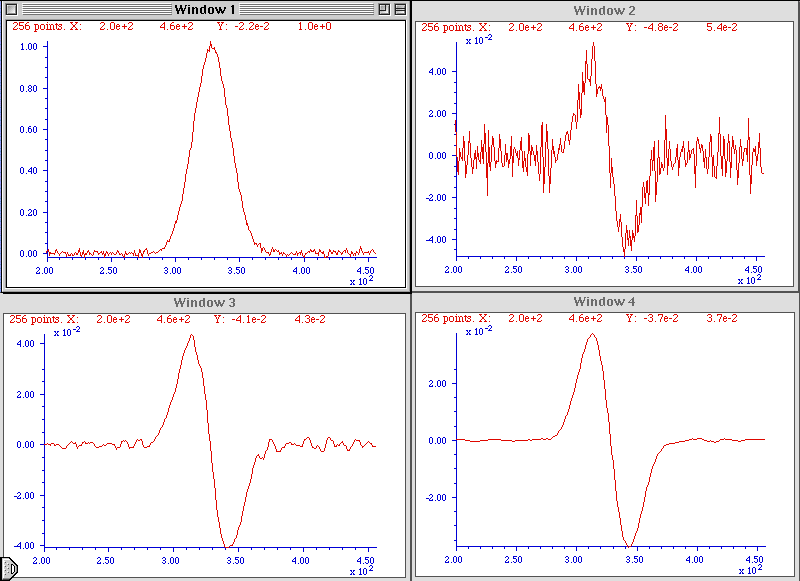This screenshot has width=800, height=581.
Task: Click the 0.00 y-axis label in Window 2
Action: click(438, 156)
